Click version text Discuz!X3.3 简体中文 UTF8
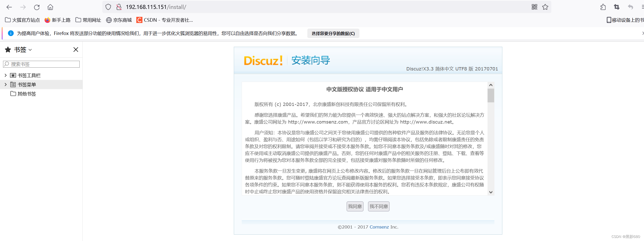The height and width of the screenshot is (241, 644). coord(452,69)
